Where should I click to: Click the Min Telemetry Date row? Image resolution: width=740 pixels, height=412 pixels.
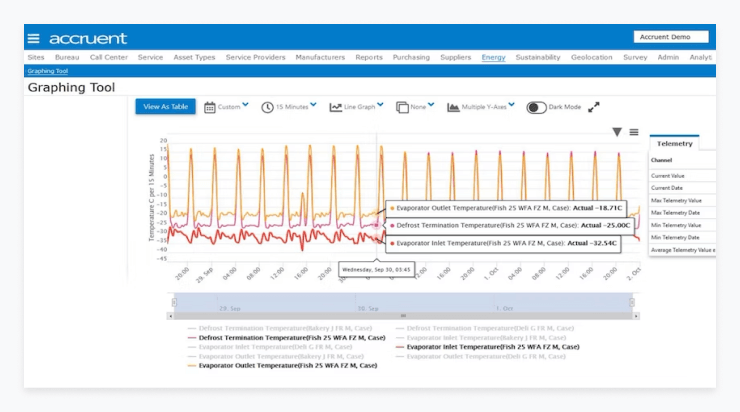click(682, 237)
